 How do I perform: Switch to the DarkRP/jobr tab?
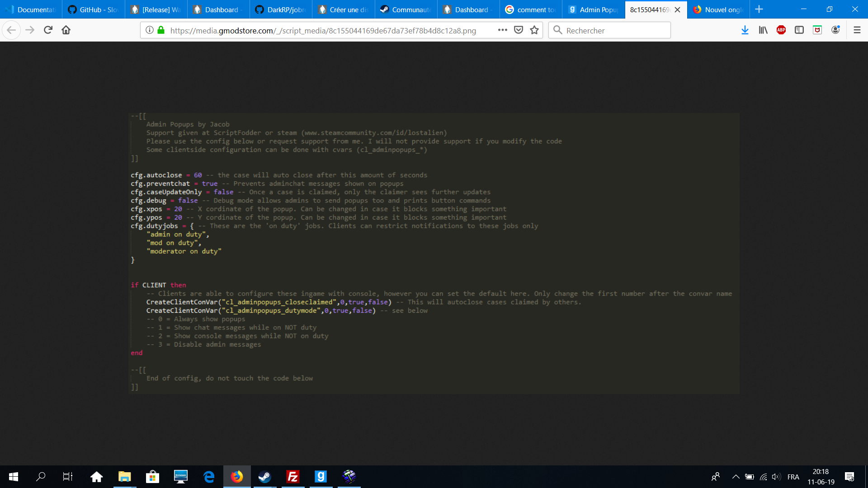[x=281, y=9]
